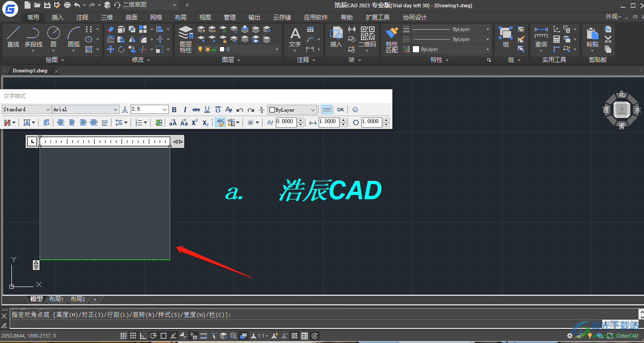Open the 三维 ribbon tab
This screenshot has height=343, width=644.
107,17
